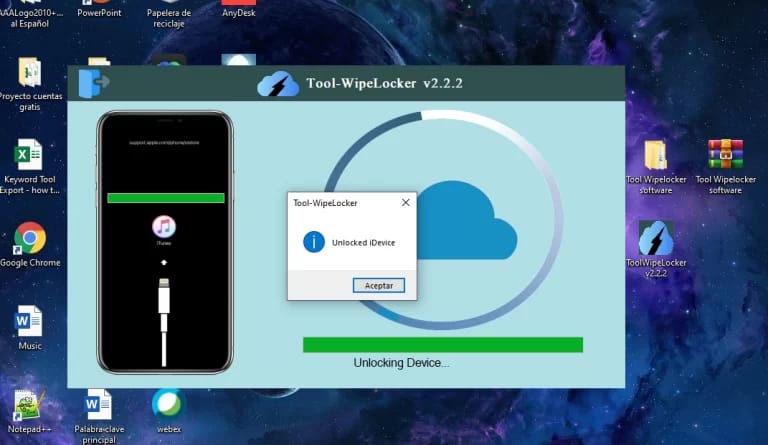Click the green bar on phone screen
The width and height of the screenshot is (768, 445).
pyautogui.click(x=166, y=198)
